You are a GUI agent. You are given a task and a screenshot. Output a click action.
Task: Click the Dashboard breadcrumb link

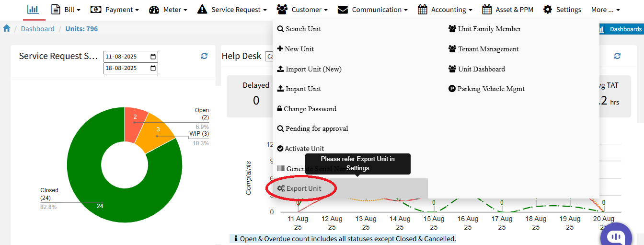[x=37, y=29]
